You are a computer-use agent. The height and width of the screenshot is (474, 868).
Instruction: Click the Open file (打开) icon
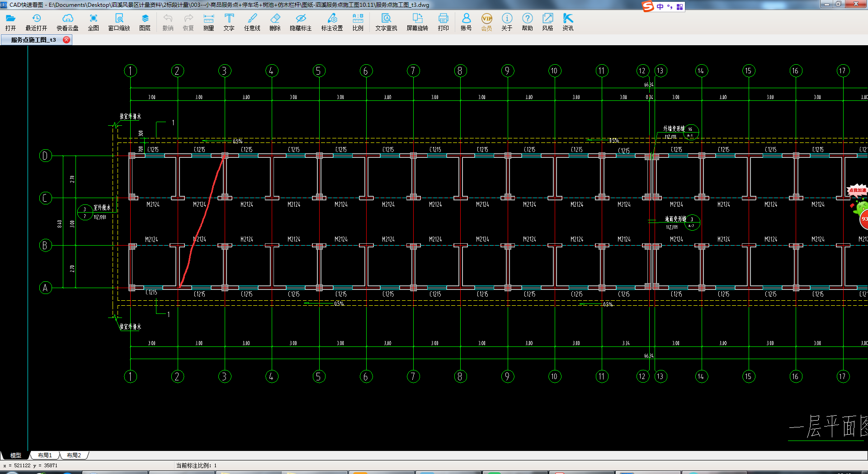(10, 22)
